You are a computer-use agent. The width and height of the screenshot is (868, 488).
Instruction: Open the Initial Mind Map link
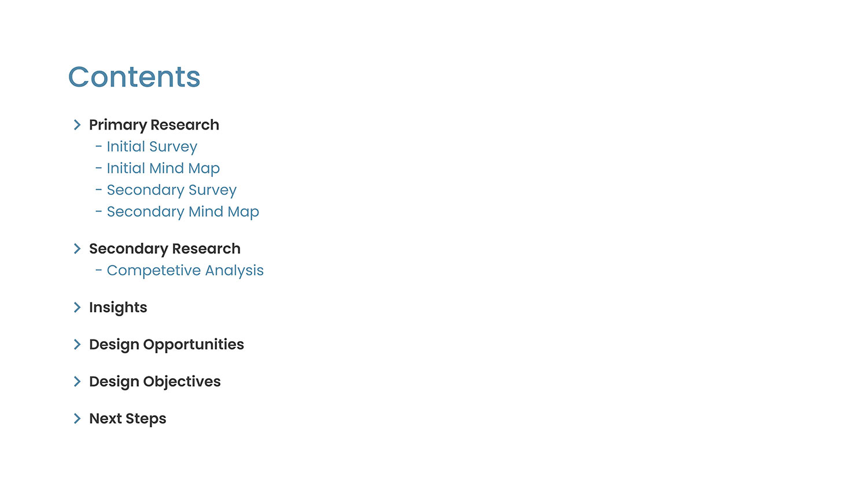coord(163,168)
